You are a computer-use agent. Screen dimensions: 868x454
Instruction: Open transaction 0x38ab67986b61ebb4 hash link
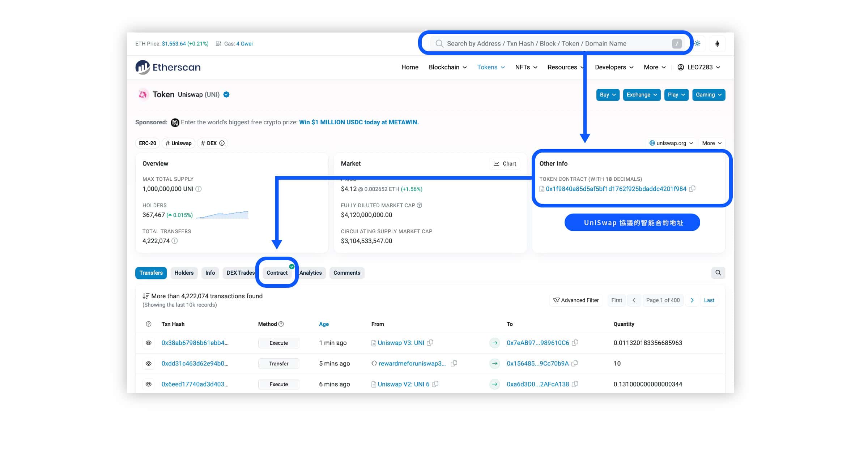click(x=195, y=343)
